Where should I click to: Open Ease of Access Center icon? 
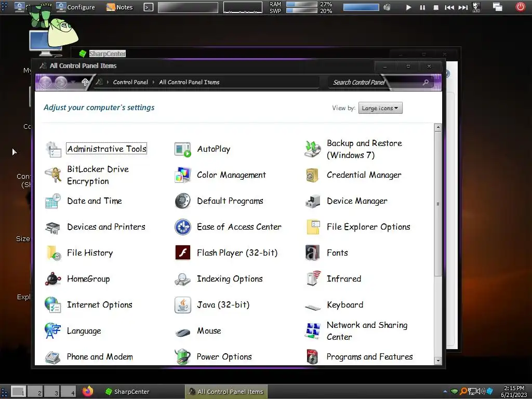(183, 227)
